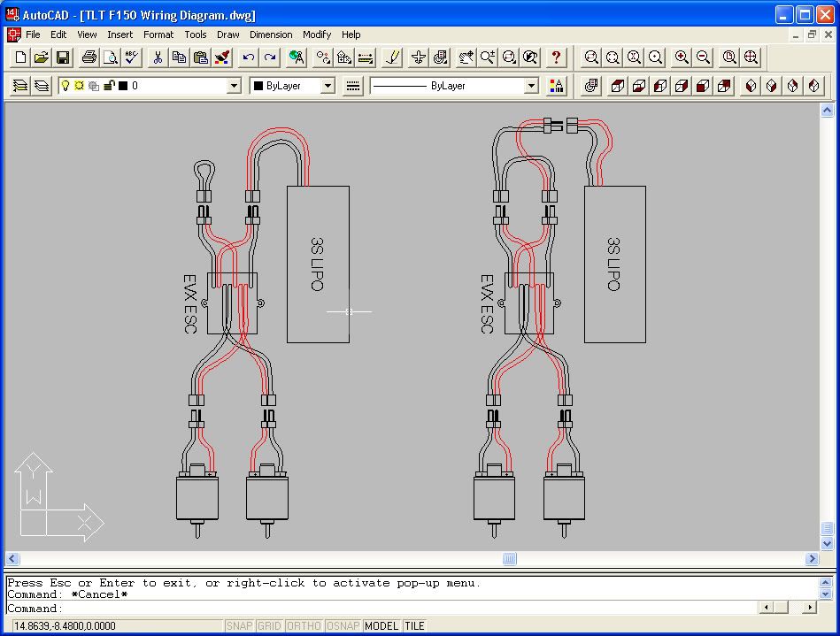Viewport: 840px width, 636px height.
Task: Select the Match Properties tool
Action: coord(220,57)
